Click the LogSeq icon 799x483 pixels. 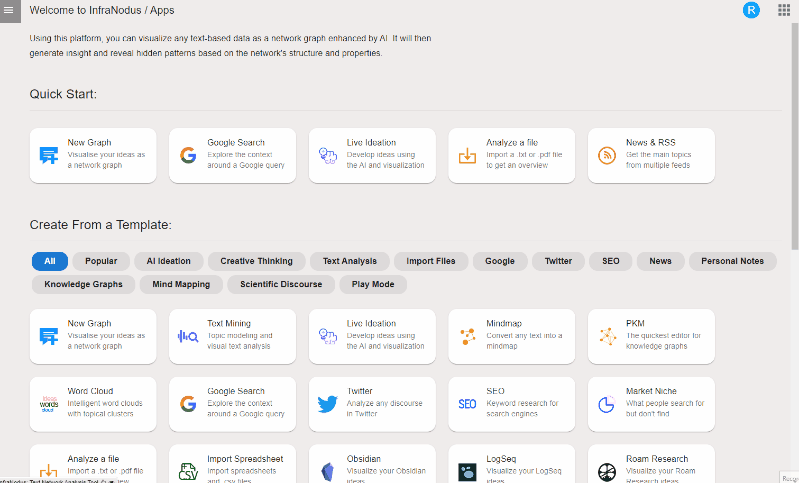(x=467, y=472)
